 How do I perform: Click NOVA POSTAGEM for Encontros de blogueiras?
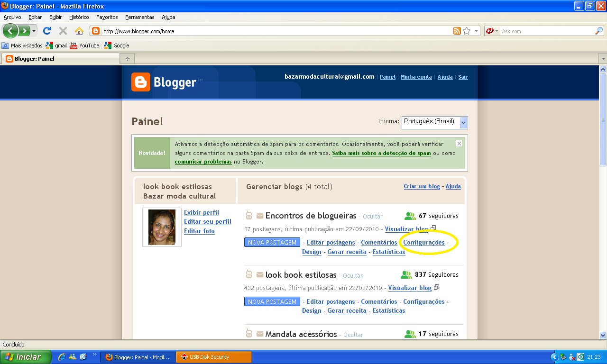tap(272, 242)
